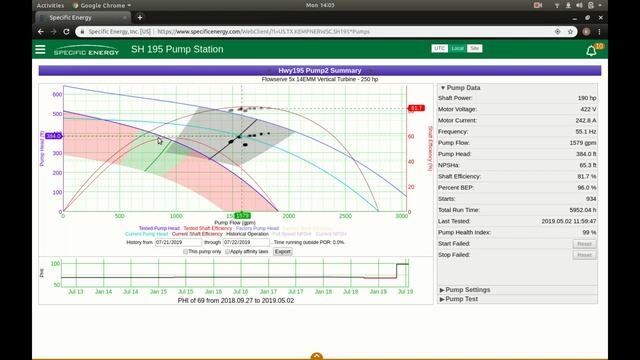640x360 pixels.
Task: Open Chrome profile avatar
Action: click(x=586, y=31)
